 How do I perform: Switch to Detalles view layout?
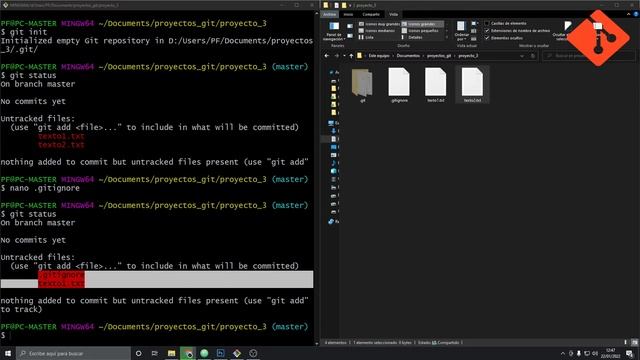click(x=412, y=37)
